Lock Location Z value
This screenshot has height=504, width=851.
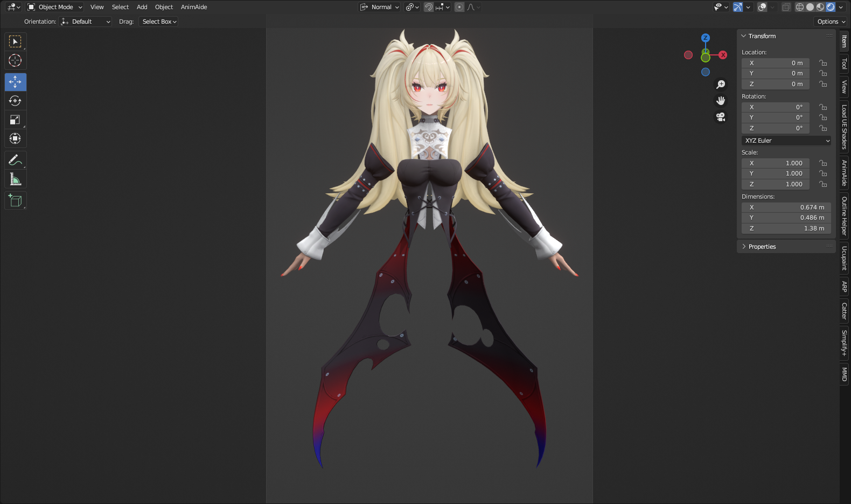(823, 84)
